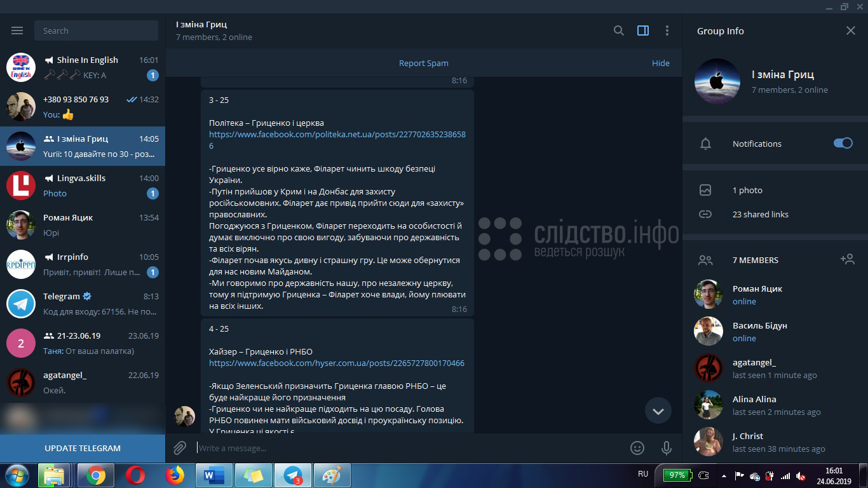Click the group avatar in Group Info

click(x=717, y=81)
